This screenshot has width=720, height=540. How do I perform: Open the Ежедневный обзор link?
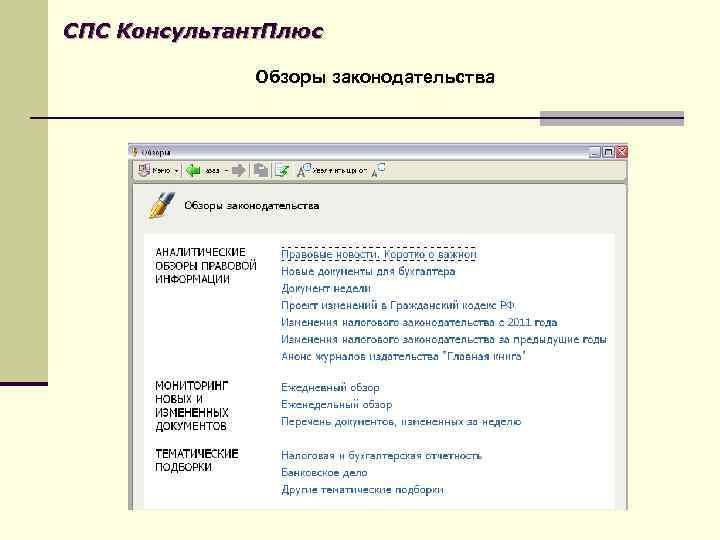coord(330,388)
